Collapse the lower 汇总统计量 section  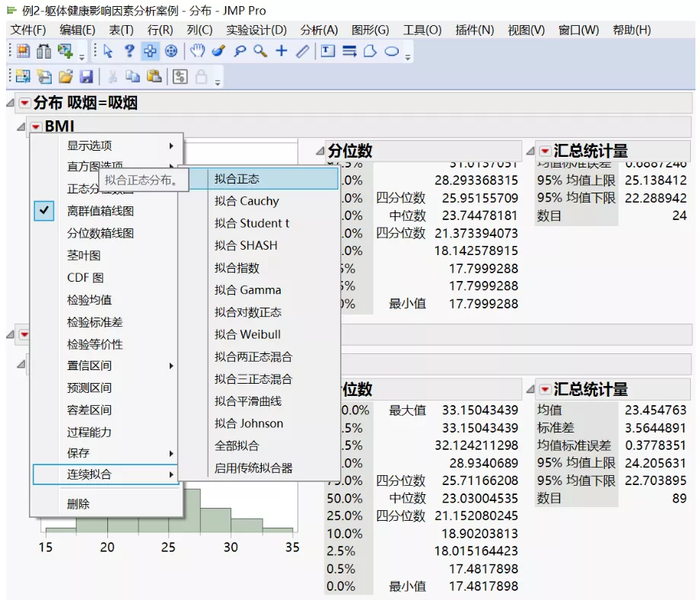(530, 389)
